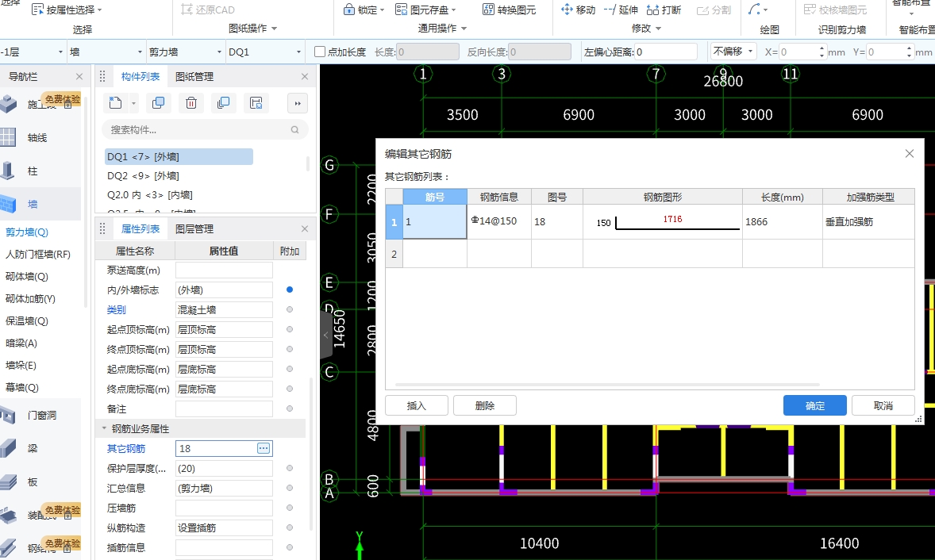Click Select by Attribute (按属性选择) icon
935x560 pixels.
pos(37,10)
